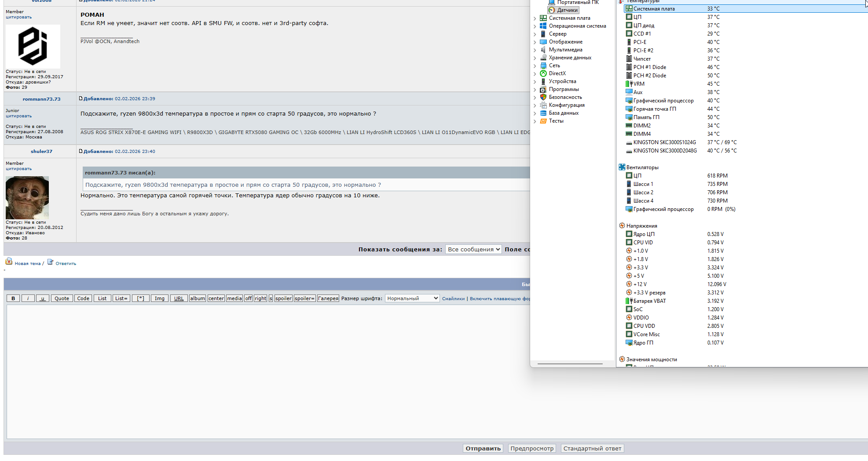This screenshot has height=461, width=868.
Task: Click the Ответить reply icon
Action: pyautogui.click(x=50, y=262)
